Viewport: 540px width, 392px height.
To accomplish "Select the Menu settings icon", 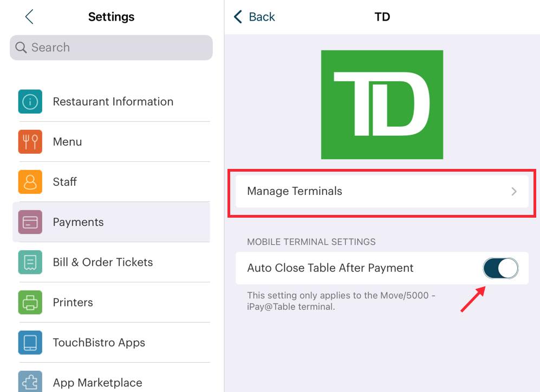I will click(x=30, y=141).
